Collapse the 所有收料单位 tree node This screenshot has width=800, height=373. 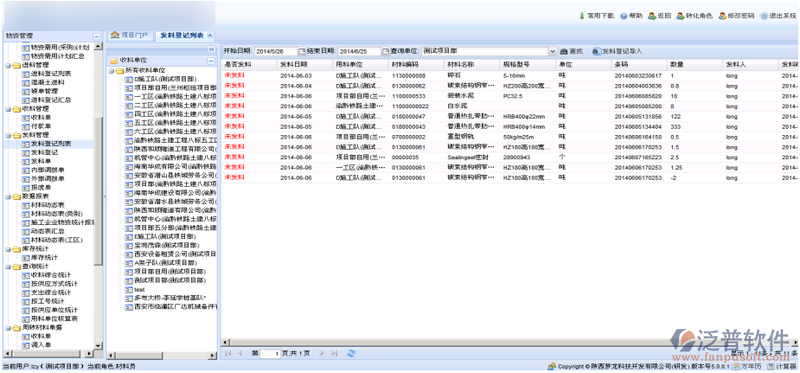pyautogui.click(x=111, y=70)
